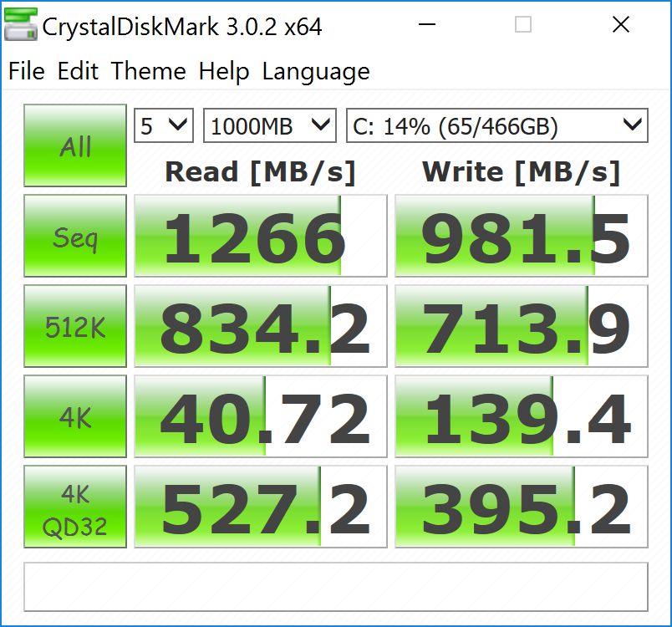Expand the 1000MB test size dropdown
Viewport: 672px width, 627px height.
(x=270, y=125)
